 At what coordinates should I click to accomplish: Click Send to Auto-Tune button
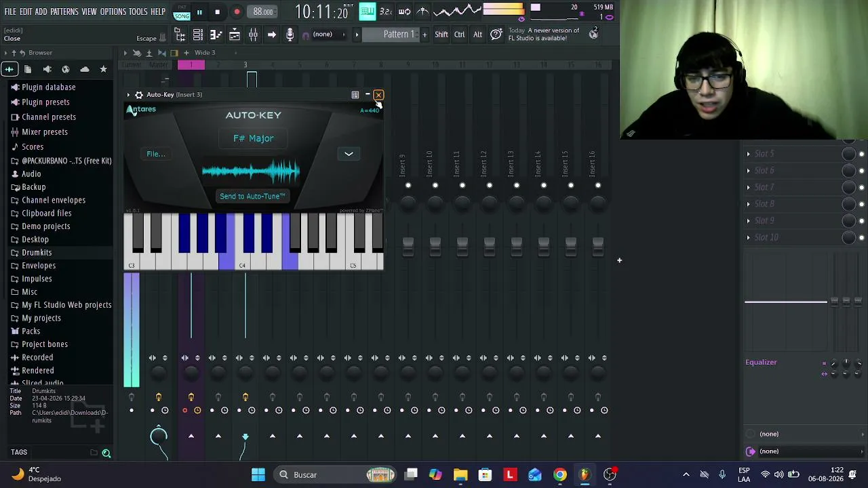[252, 197]
